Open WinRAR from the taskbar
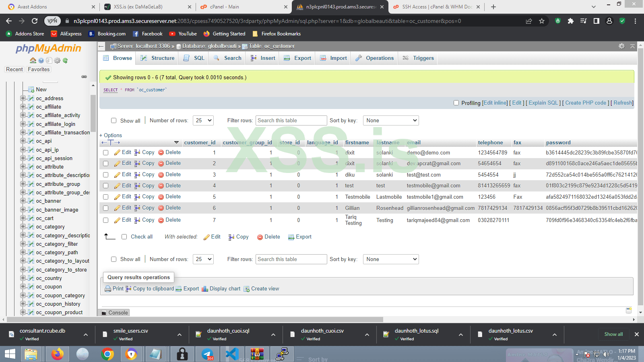This screenshot has width=644, height=362. point(257,354)
